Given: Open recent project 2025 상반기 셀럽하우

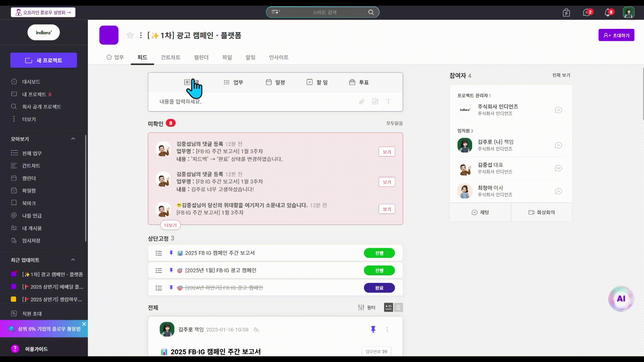Looking at the screenshot, I should (x=47, y=299).
